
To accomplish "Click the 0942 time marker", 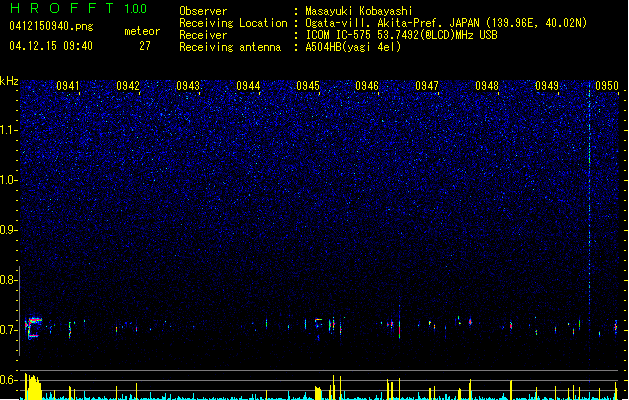I will click(x=128, y=86).
